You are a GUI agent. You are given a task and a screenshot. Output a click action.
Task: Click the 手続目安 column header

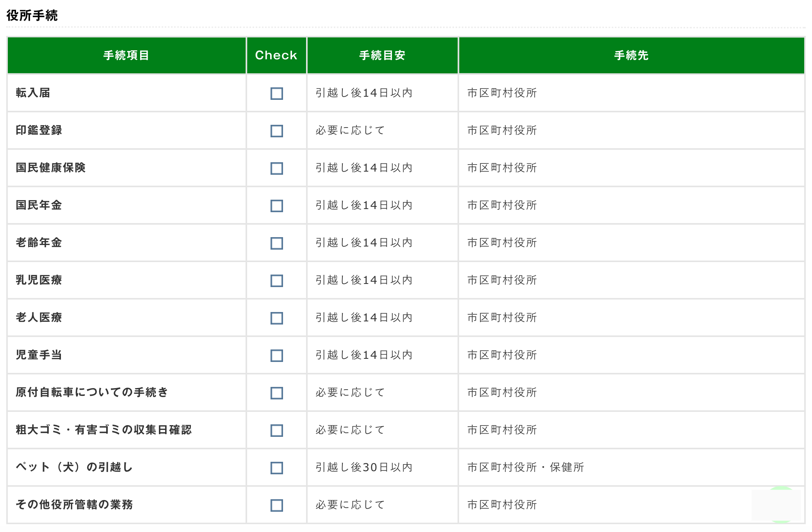tap(382, 55)
